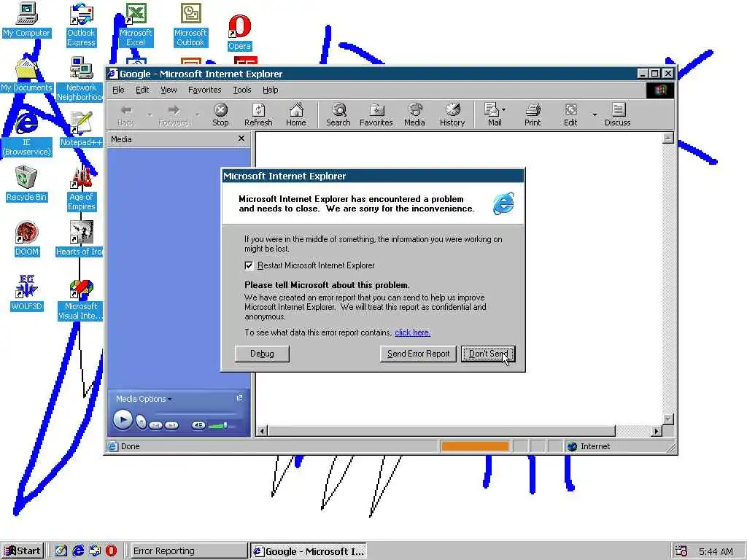
Task: Click the system tray clock
Action: pos(716,551)
